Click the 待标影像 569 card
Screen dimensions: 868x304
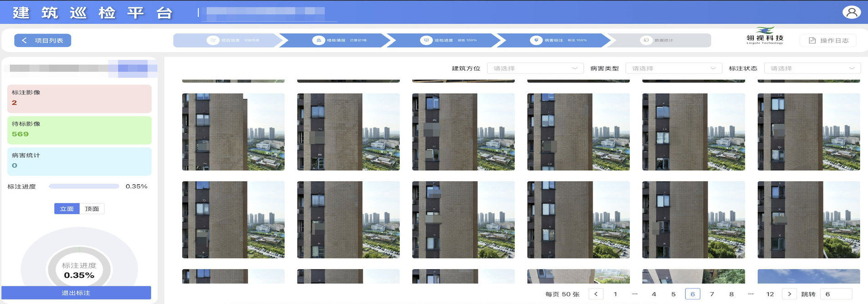(x=79, y=130)
